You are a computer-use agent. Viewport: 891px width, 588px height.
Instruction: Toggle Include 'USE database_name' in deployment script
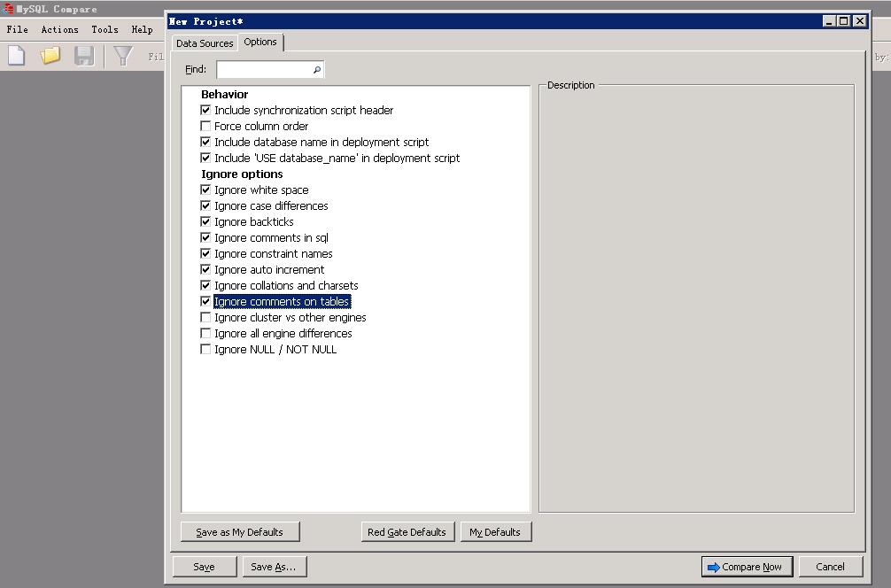pos(205,158)
